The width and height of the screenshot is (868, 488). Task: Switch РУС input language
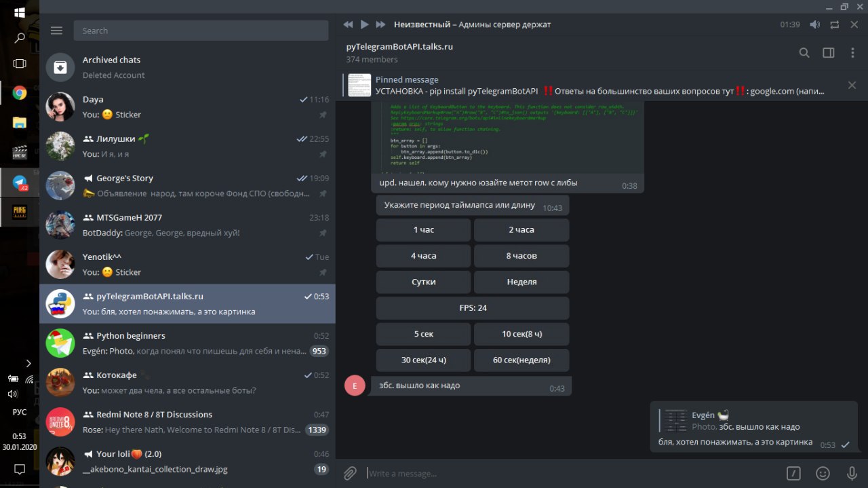pyautogui.click(x=20, y=412)
